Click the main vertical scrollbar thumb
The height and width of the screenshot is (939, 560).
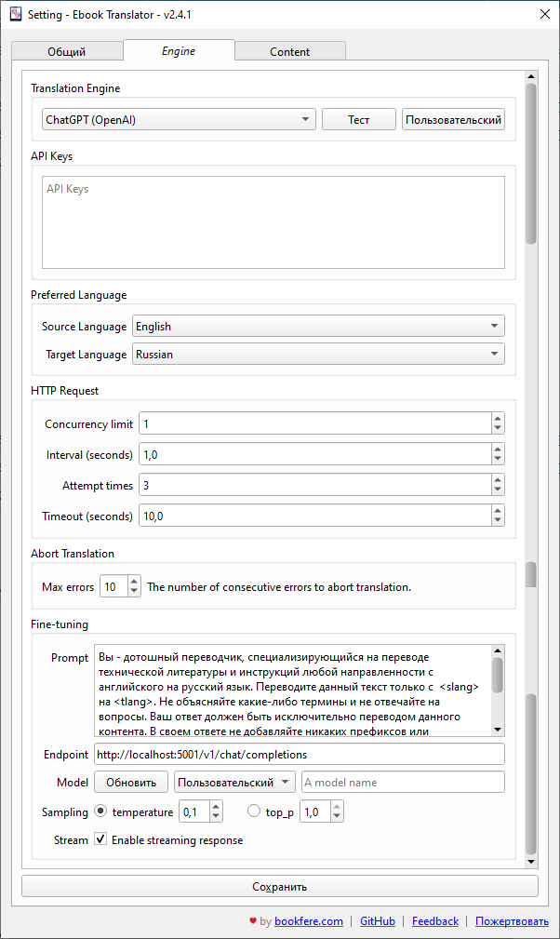click(x=531, y=163)
